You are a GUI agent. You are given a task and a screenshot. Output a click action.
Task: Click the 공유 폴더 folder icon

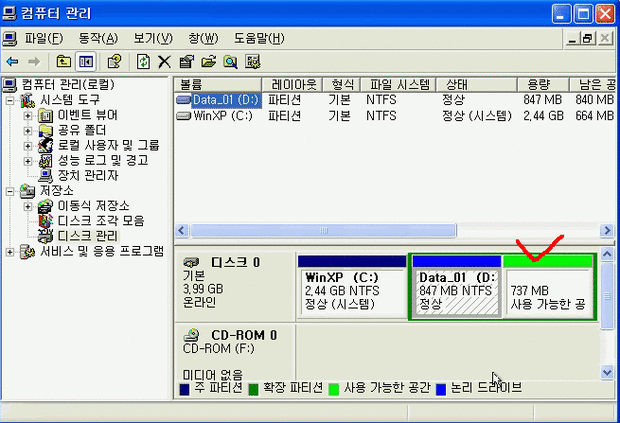(x=46, y=130)
